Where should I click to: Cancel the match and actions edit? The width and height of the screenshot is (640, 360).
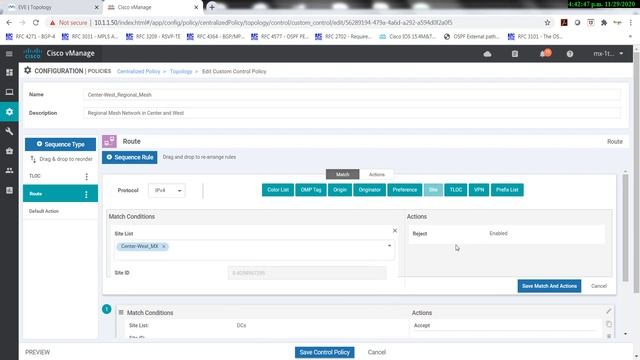pyautogui.click(x=599, y=286)
